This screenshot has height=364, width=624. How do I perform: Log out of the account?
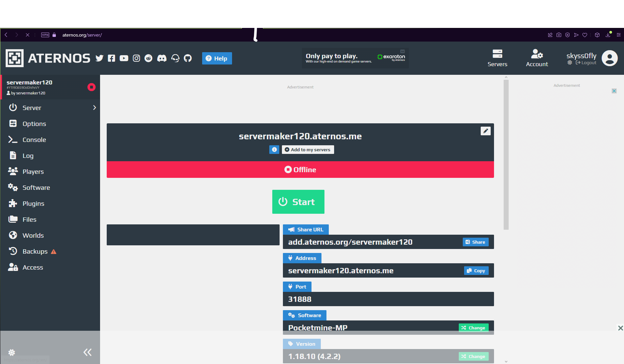point(586,62)
